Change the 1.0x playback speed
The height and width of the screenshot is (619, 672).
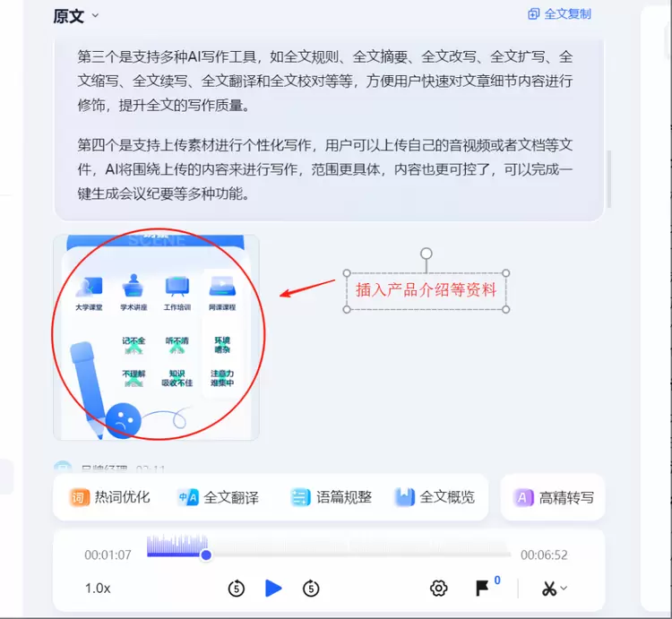pyautogui.click(x=98, y=589)
